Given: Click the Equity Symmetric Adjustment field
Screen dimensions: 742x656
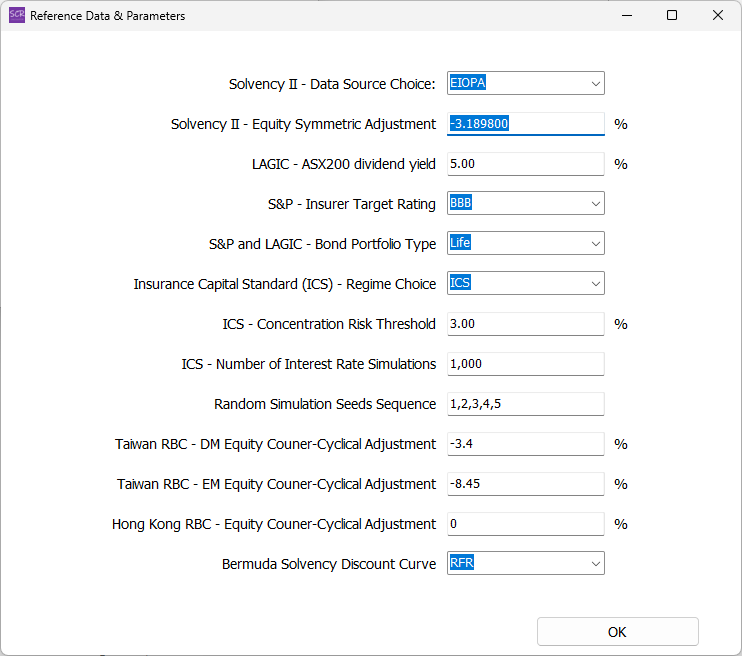Looking at the screenshot, I should [x=526, y=124].
